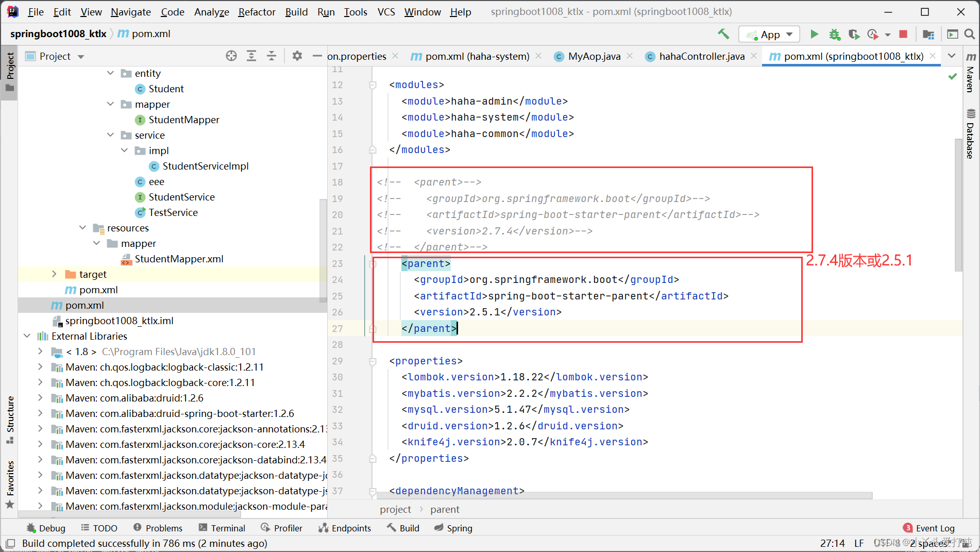Collapse External Libraries node
Viewport: 980px width, 552px height.
point(27,336)
